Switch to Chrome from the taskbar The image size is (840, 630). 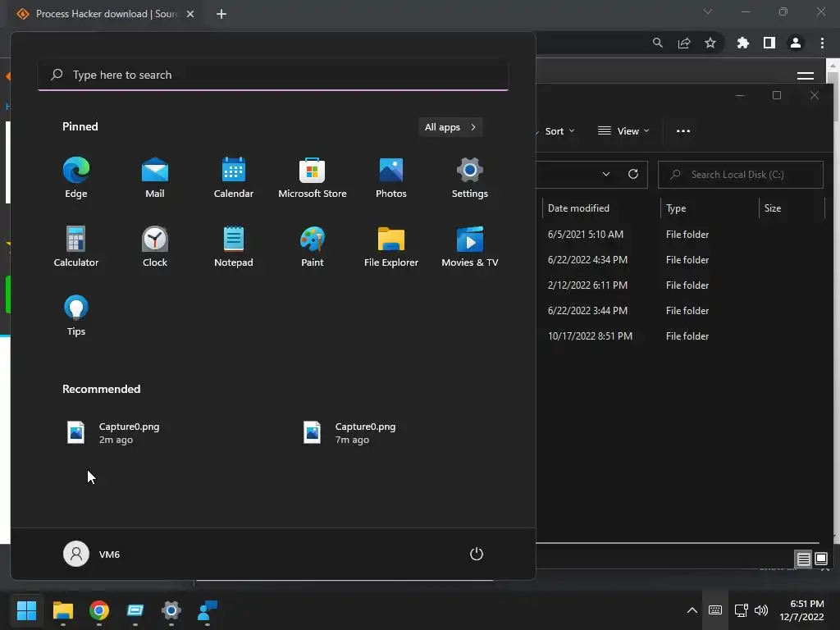[x=99, y=610]
